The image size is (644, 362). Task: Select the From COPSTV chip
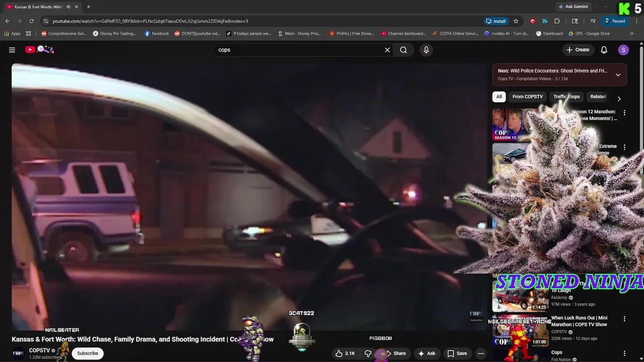tap(527, 97)
